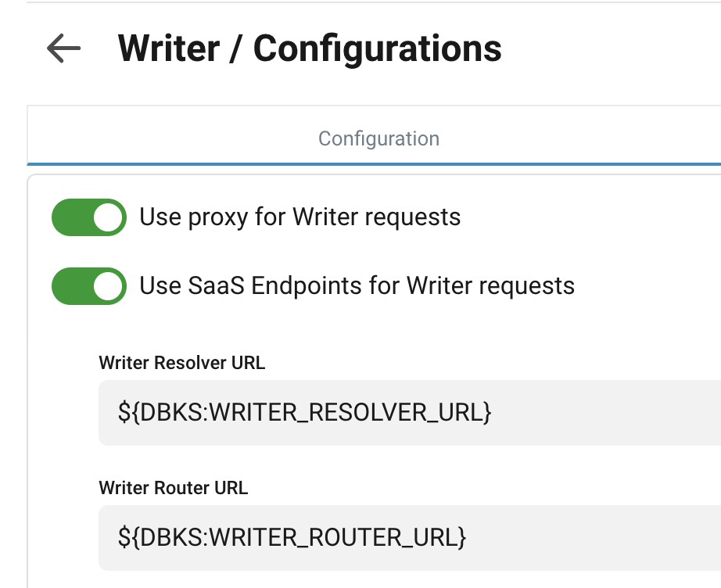The height and width of the screenshot is (588, 721).
Task: Click the Writer Router URL label
Action: point(173,488)
